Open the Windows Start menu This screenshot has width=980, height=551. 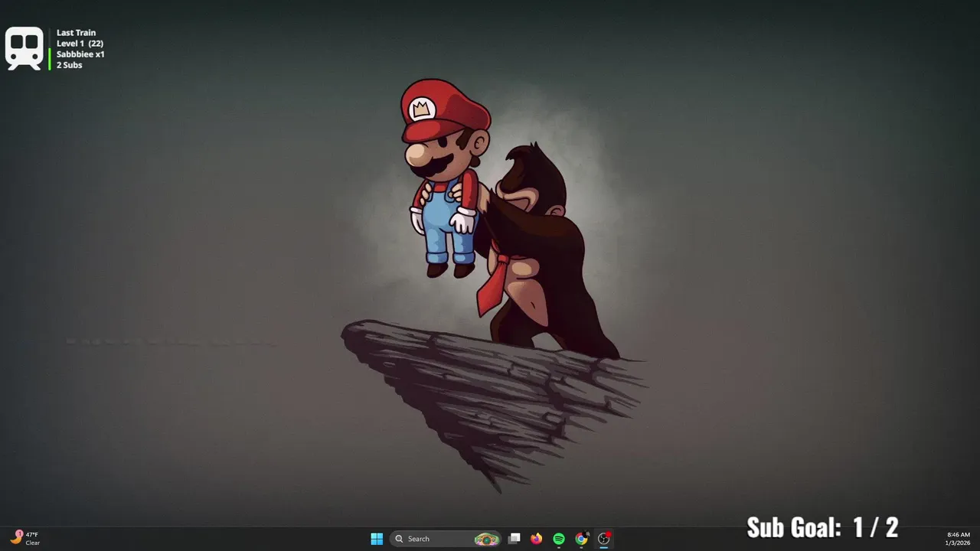[377, 539]
